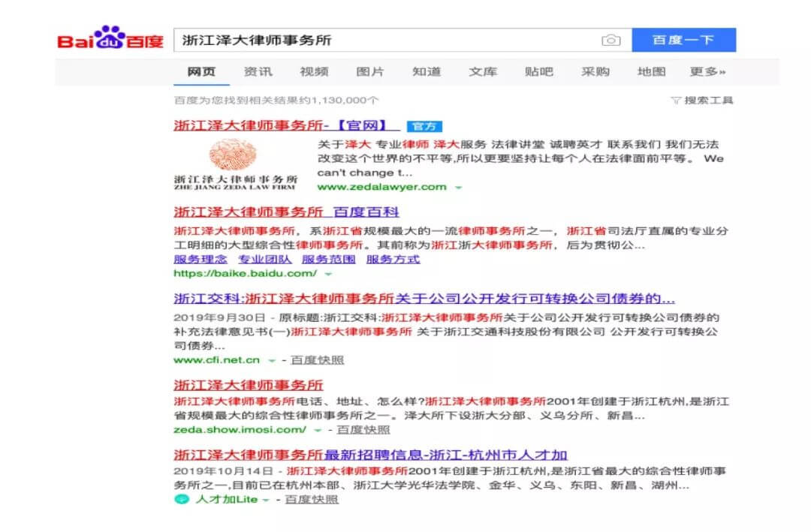The image size is (811, 532).
Task: Click the 官方 official site badge
Action: pos(424,126)
